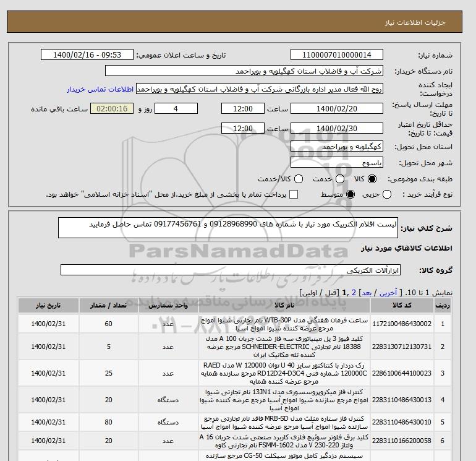Select the متوسط purchase type radio
The width and height of the screenshot is (476, 461).
coord(351,194)
